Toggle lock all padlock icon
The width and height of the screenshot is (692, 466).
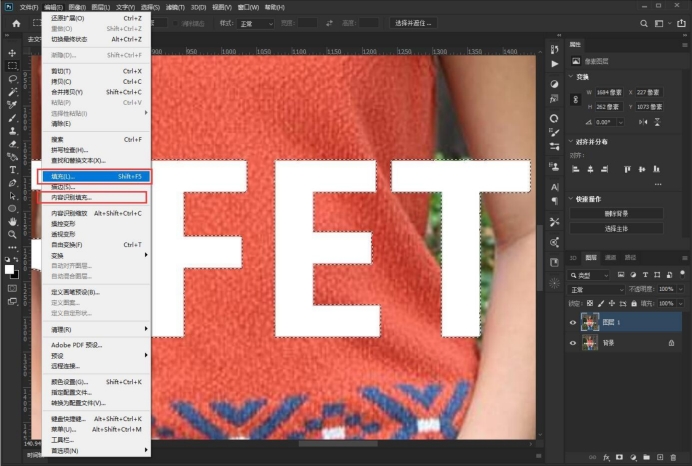tap(634, 303)
